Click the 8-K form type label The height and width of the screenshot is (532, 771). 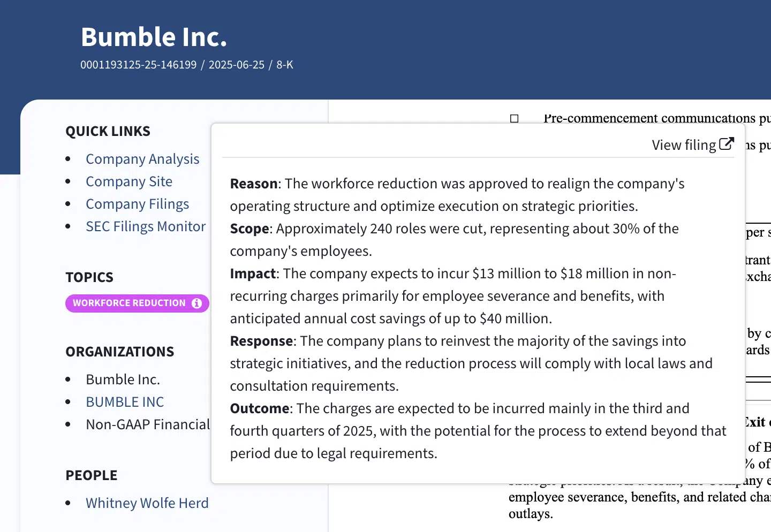click(285, 65)
